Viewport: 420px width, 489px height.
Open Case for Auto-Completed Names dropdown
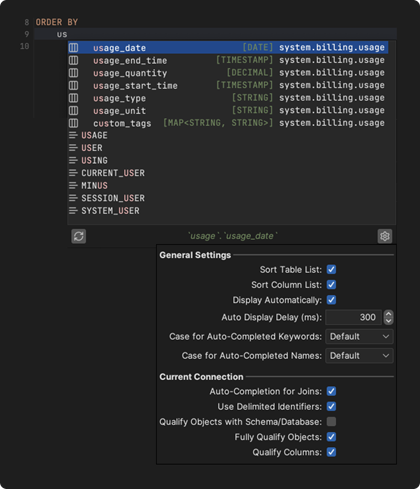point(359,356)
